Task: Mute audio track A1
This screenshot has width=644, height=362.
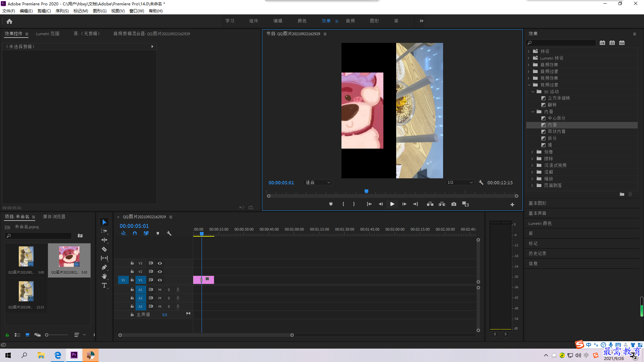Action: [x=160, y=290]
